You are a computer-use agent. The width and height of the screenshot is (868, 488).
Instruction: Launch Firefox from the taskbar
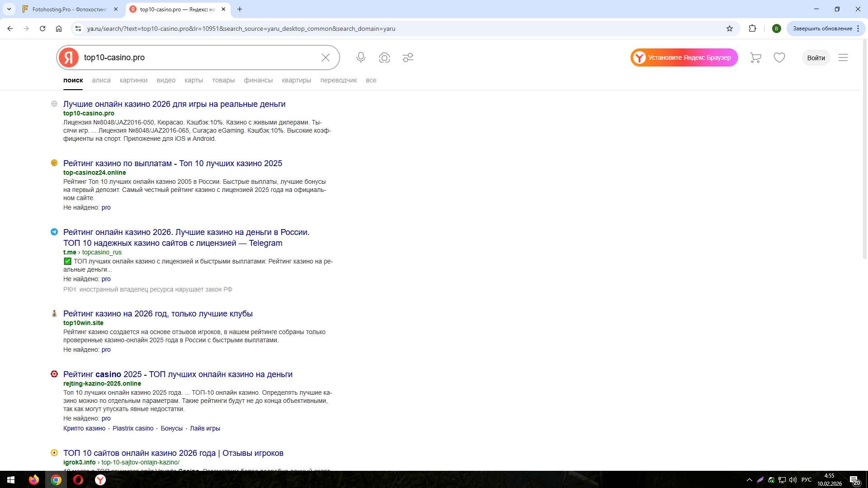pos(34,480)
